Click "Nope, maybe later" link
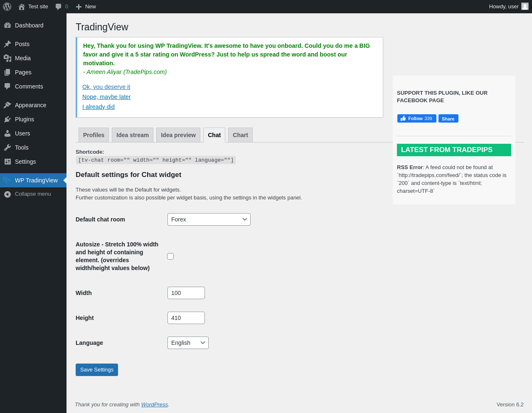 pos(106,97)
